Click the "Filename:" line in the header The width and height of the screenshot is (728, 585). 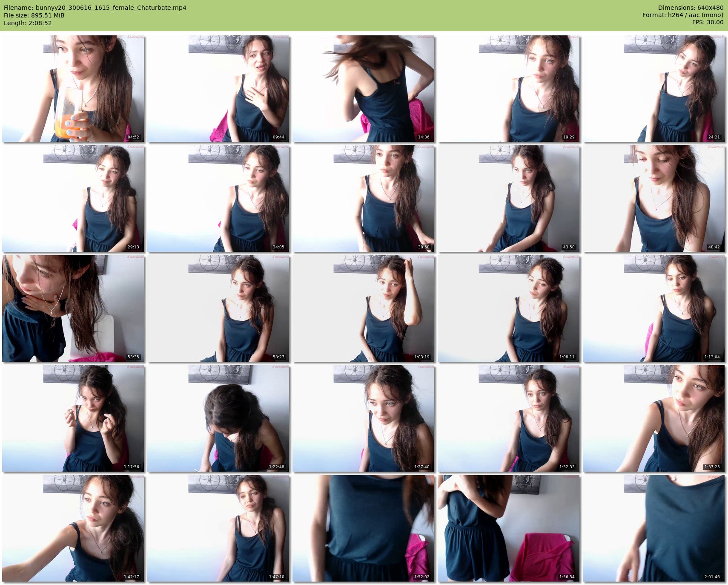pos(95,8)
